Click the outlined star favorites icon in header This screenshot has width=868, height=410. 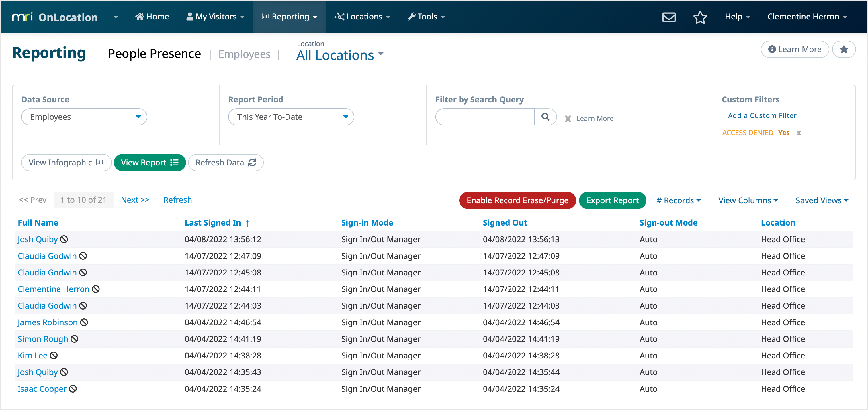tap(700, 17)
